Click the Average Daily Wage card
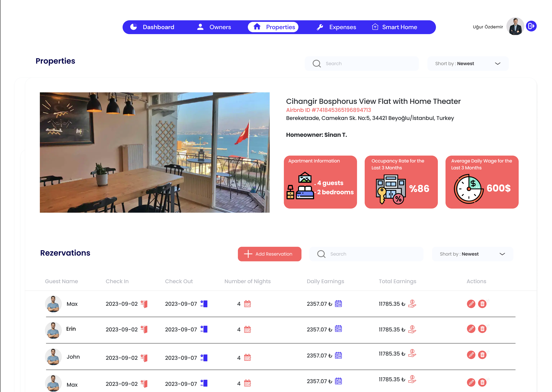Screen dimensions: 552x392 [482, 182]
